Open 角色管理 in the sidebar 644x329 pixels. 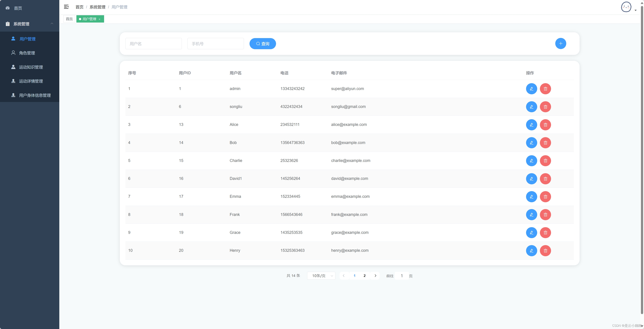27,53
